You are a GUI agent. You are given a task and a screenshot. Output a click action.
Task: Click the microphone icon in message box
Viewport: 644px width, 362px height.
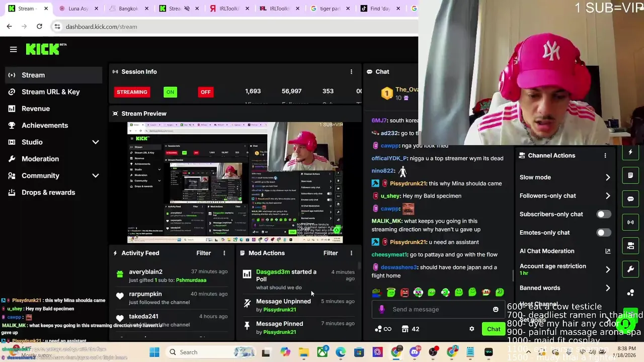[382, 309]
